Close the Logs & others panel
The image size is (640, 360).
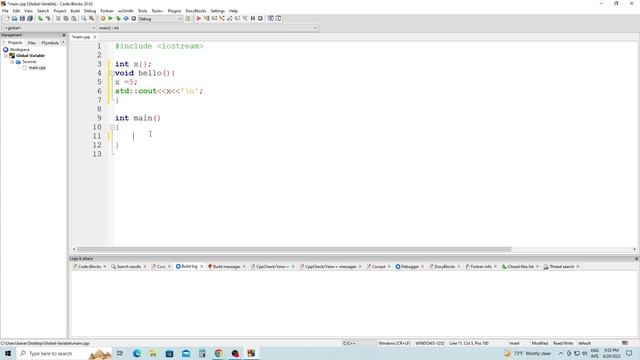click(x=636, y=259)
